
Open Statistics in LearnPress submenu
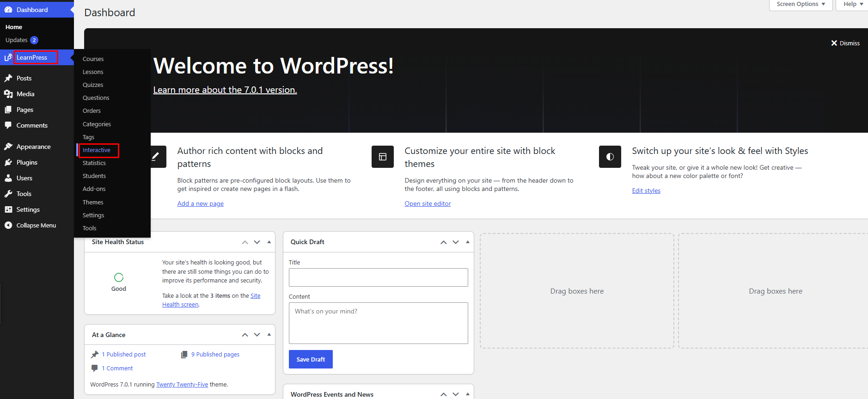[94, 163]
